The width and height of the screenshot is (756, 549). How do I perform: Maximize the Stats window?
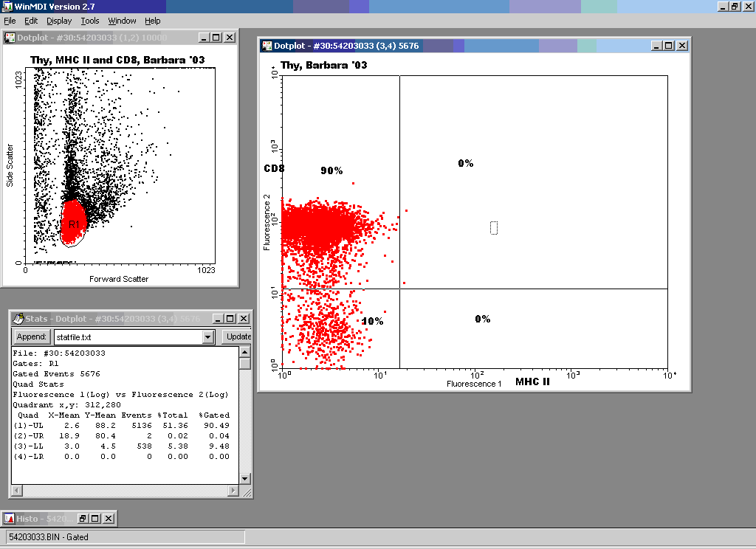[x=230, y=319]
